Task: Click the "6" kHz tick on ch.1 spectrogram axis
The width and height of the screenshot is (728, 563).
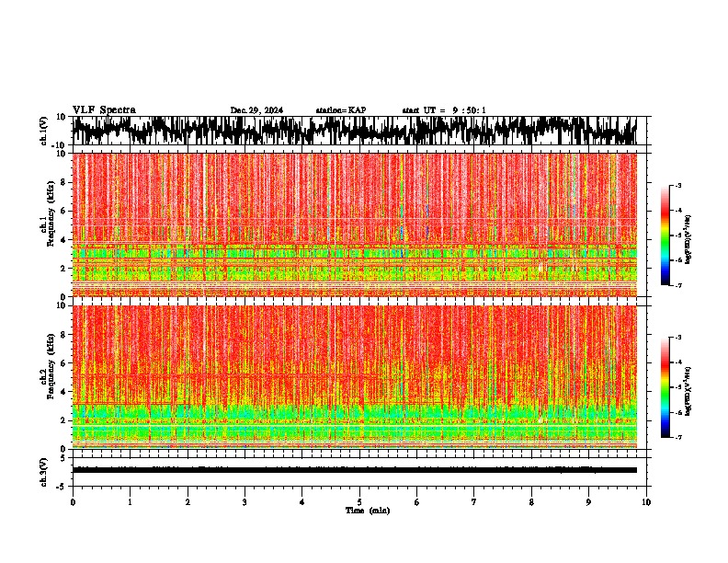Action: pyautogui.click(x=63, y=211)
